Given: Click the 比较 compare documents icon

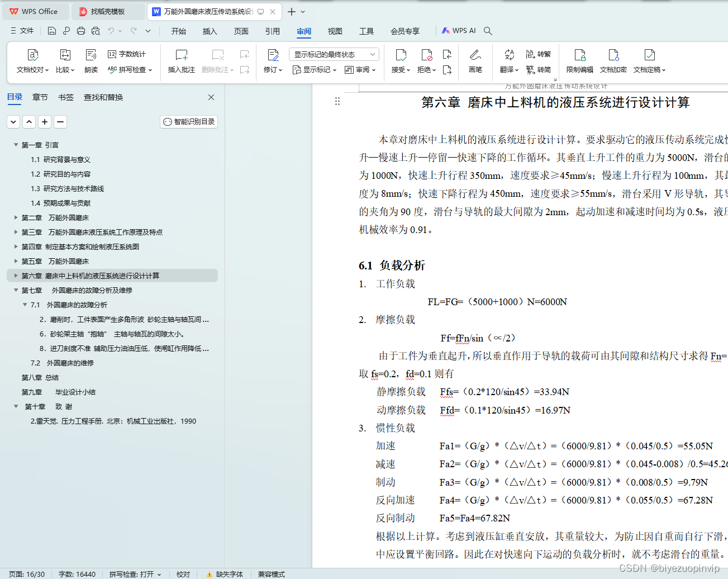Looking at the screenshot, I should tap(65, 55).
